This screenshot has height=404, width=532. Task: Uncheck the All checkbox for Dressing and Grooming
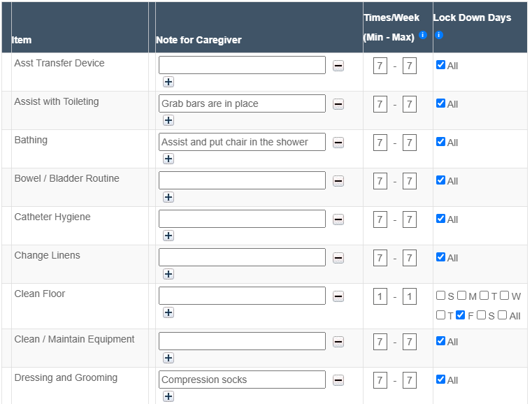coord(440,379)
